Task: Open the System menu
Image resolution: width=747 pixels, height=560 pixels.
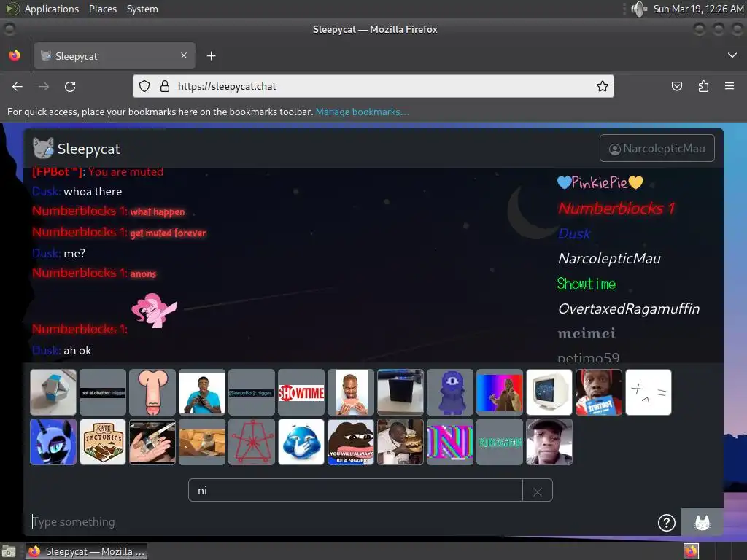Action: pyautogui.click(x=142, y=9)
